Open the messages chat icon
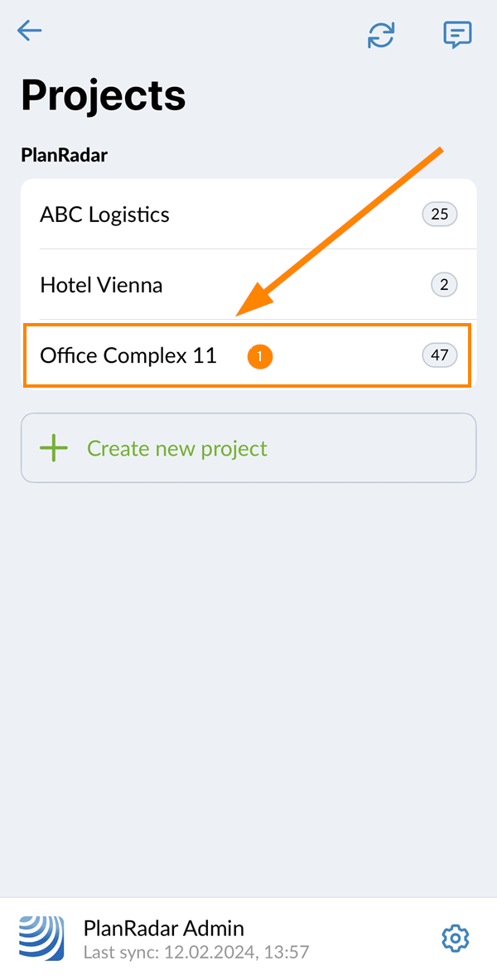The height and width of the screenshot is (980, 497). [x=456, y=34]
